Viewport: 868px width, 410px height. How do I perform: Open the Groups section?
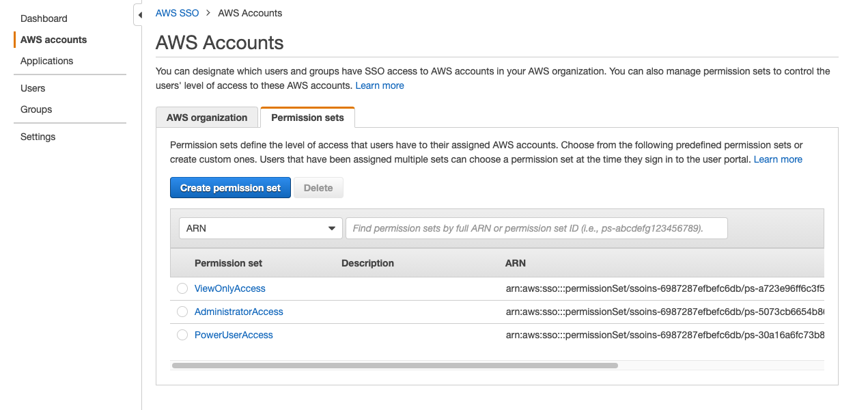36,109
